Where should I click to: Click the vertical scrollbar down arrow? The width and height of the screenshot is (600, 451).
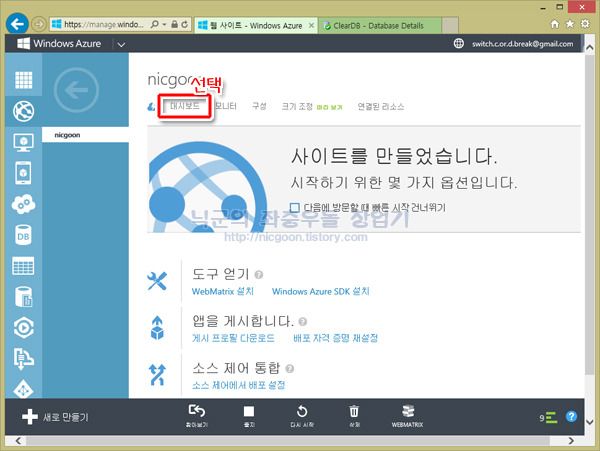click(x=590, y=423)
